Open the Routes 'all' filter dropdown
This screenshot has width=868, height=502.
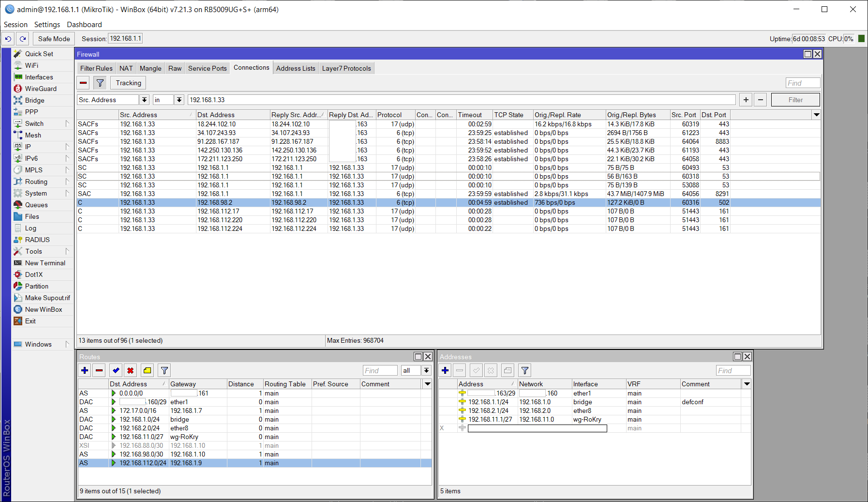[x=426, y=370]
